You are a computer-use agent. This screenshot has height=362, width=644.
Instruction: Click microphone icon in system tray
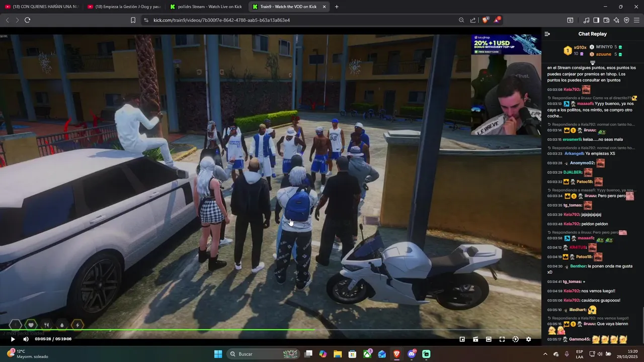pyautogui.click(x=567, y=354)
